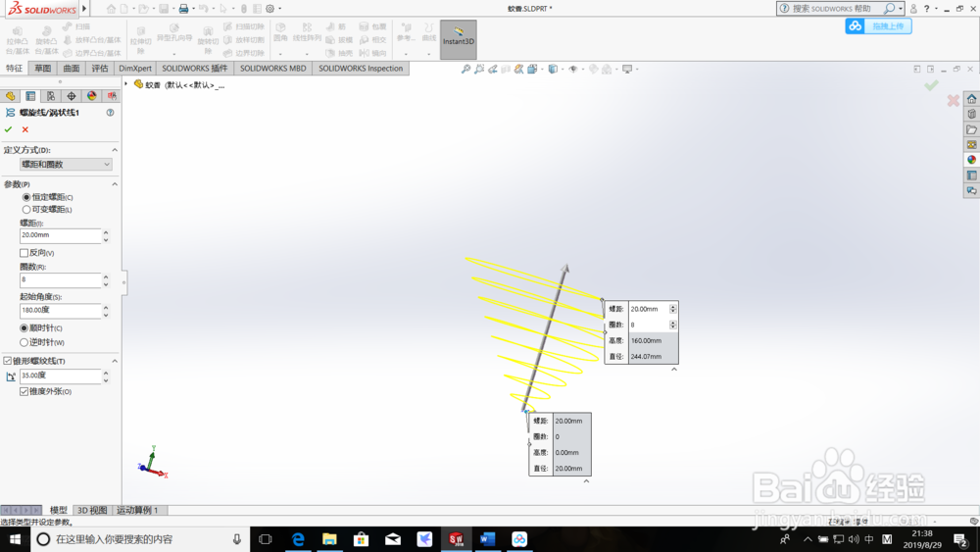Expand 蚊香 tree node in viewport flyout

tap(126, 83)
